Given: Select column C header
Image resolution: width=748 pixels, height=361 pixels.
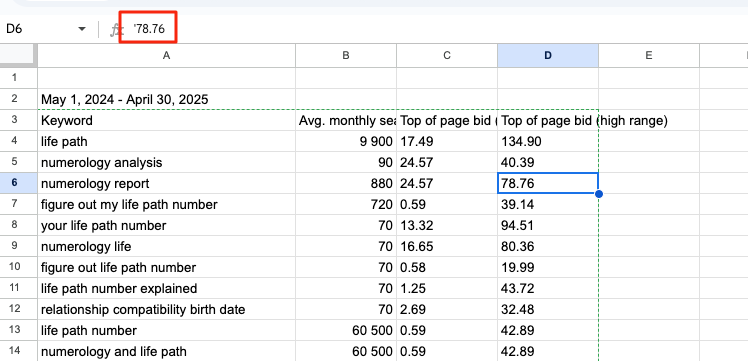Looking at the screenshot, I should tap(447, 56).
